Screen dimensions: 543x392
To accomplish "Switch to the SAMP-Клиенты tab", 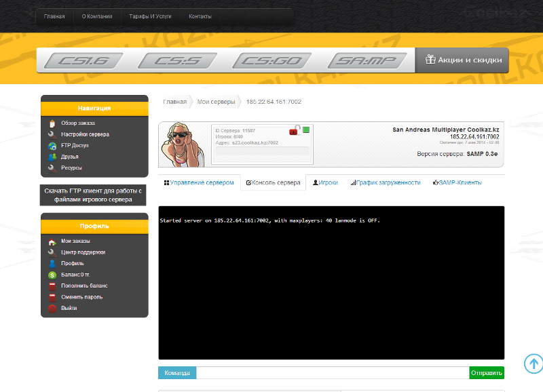I will [457, 182].
